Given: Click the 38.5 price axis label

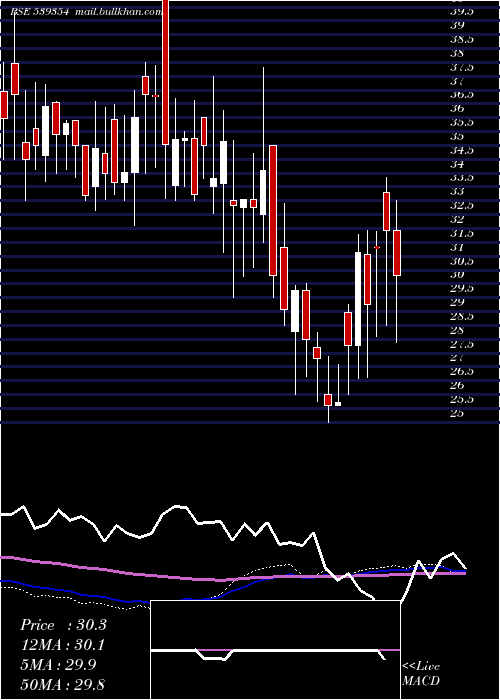Looking at the screenshot, I should pos(461,39).
